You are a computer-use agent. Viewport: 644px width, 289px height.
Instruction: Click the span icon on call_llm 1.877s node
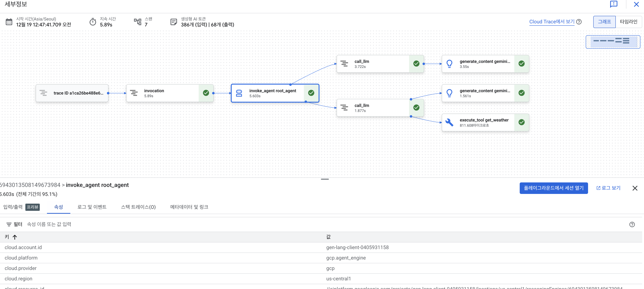[344, 108]
